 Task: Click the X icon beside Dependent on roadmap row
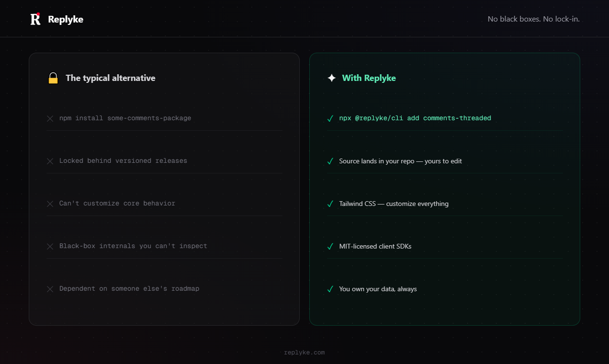tap(50, 289)
